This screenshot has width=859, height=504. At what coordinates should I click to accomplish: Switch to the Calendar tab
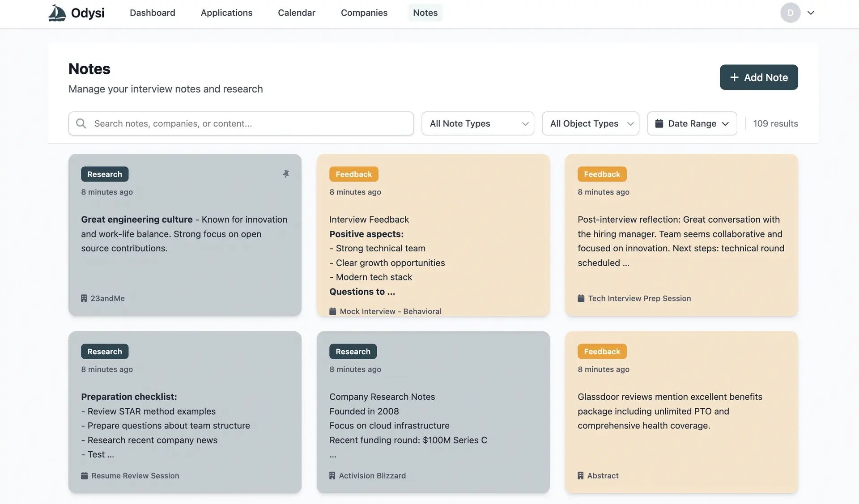(x=297, y=13)
